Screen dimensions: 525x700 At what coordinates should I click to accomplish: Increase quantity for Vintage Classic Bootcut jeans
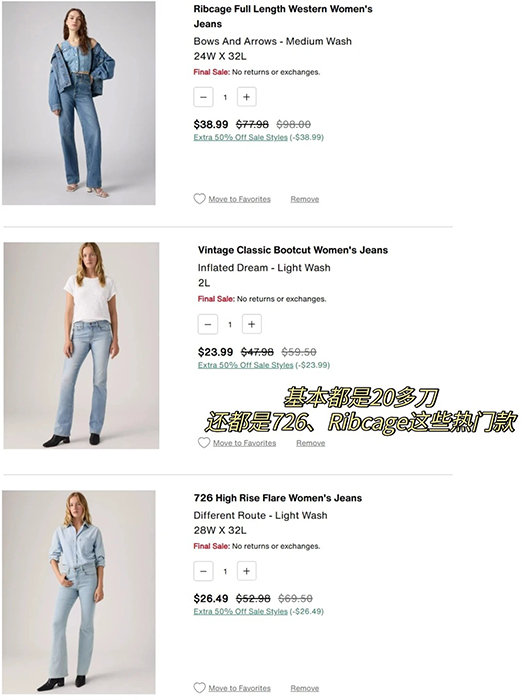tap(251, 324)
